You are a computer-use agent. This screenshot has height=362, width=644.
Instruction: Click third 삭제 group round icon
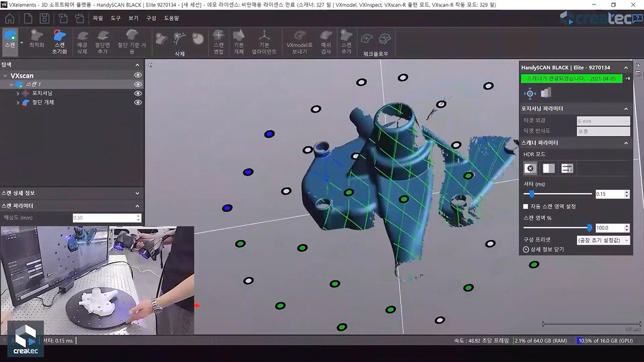198,38
